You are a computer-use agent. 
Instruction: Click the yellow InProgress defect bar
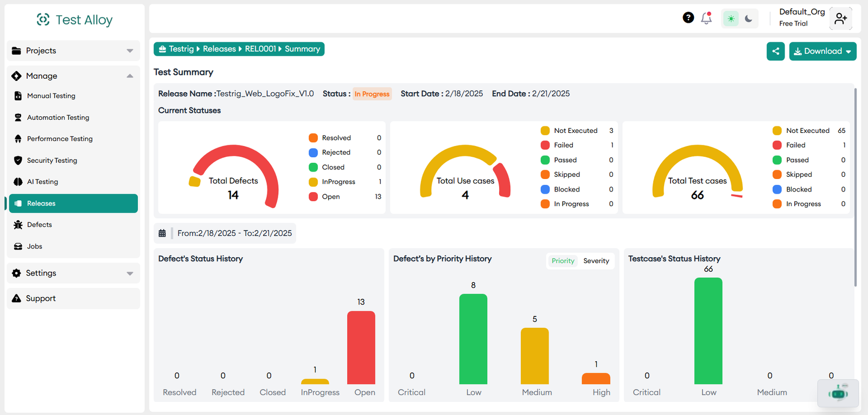[315, 381]
